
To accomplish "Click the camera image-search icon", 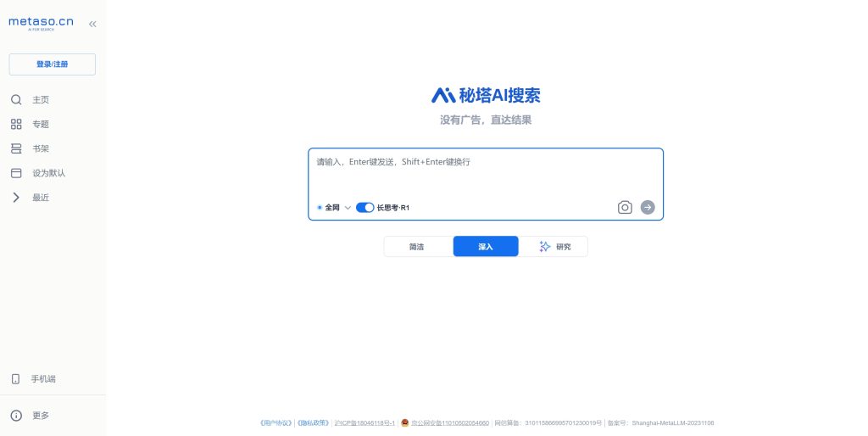I will point(625,207).
